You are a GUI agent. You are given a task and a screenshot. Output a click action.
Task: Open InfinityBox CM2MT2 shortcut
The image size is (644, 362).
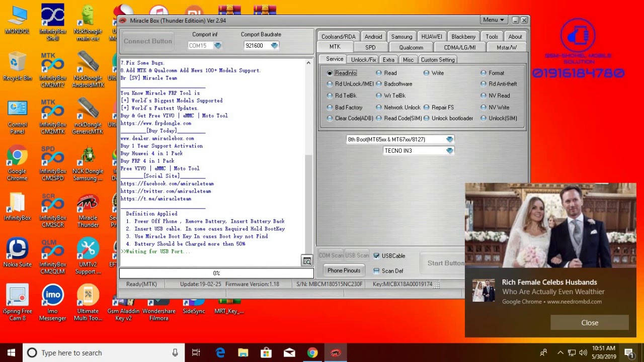point(53,70)
